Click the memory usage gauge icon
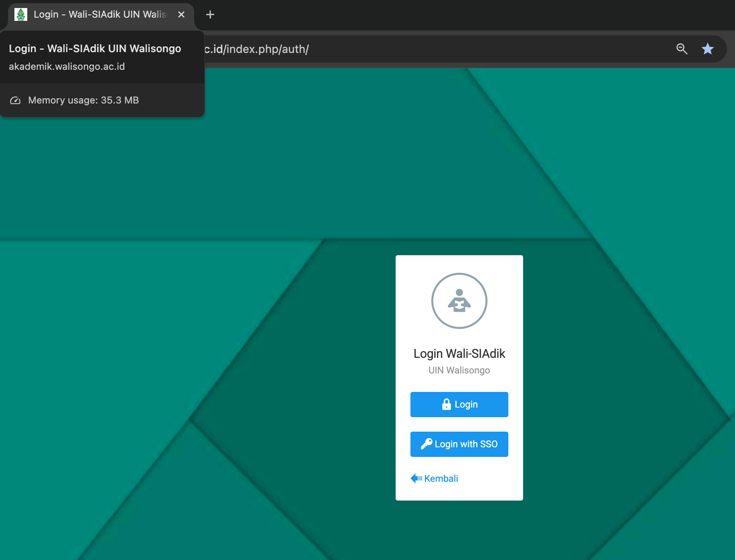 (x=15, y=100)
